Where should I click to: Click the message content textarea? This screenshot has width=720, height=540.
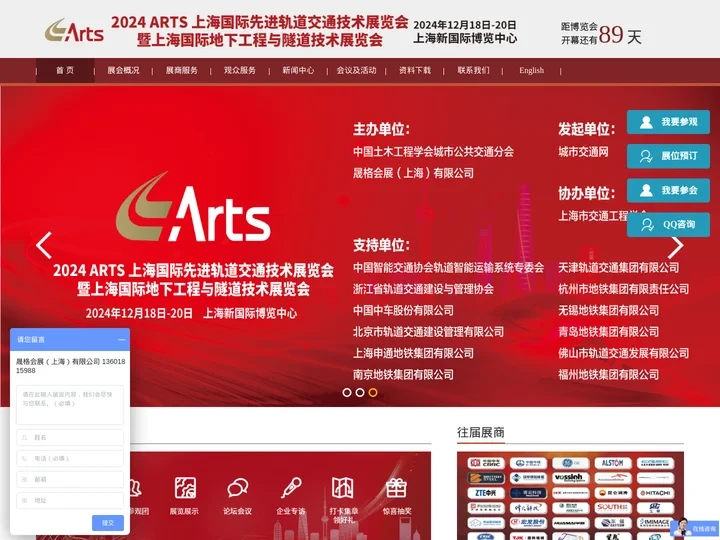tap(70, 405)
